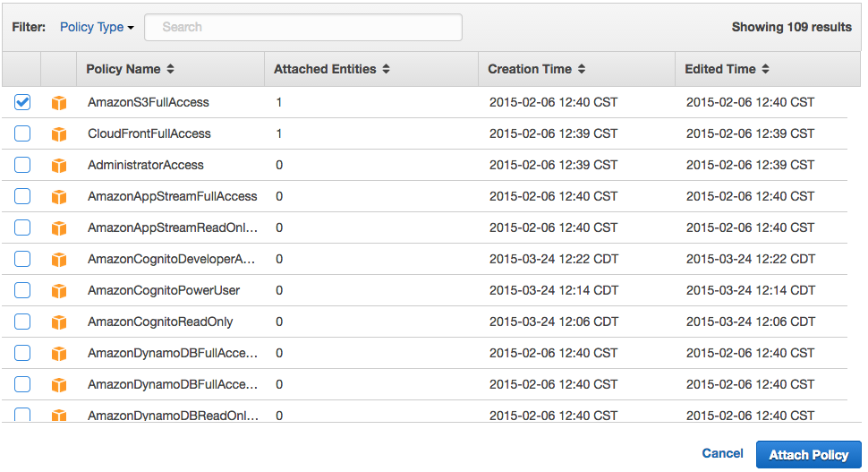The width and height of the screenshot is (868, 472).
Task: Click the AmazonS3FullAccess policy box icon
Action: 59,102
